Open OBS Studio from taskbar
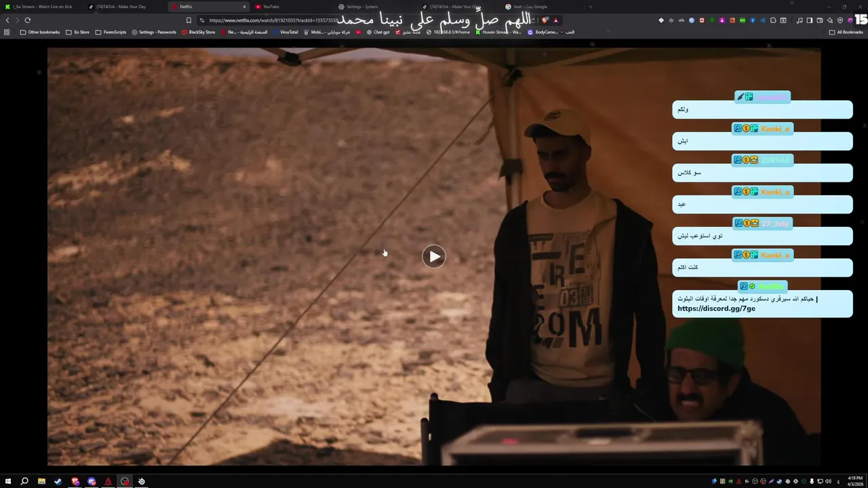 pos(125,481)
